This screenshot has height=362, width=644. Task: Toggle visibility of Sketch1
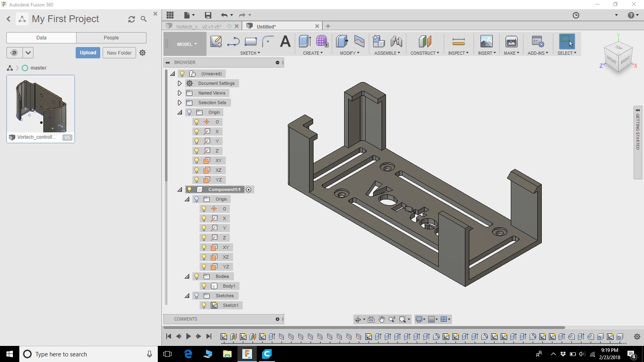[204, 305]
